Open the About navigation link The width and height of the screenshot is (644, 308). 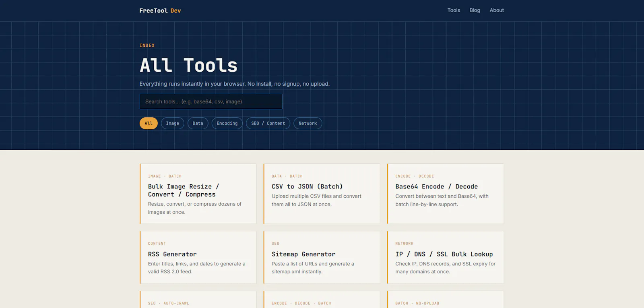[x=497, y=10]
